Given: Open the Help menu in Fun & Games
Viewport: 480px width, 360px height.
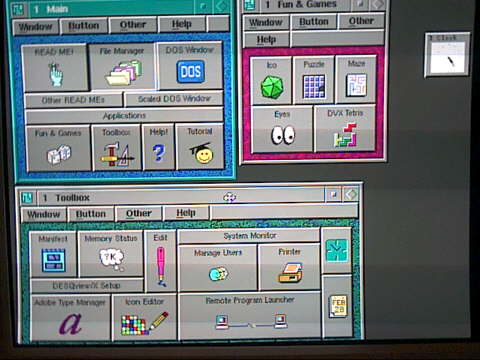Looking at the screenshot, I should click(x=266, y=40).
